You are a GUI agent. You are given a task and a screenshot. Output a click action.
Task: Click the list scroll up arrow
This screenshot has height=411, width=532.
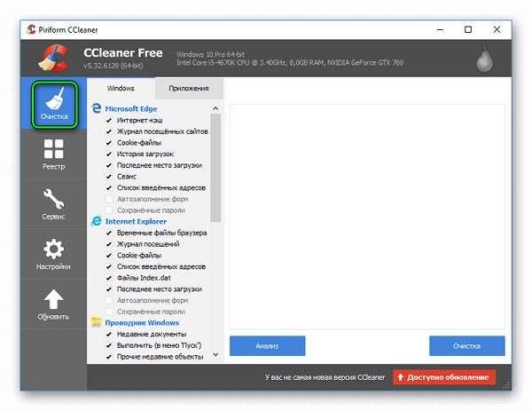pyautogui.click(x=215, y=108)
